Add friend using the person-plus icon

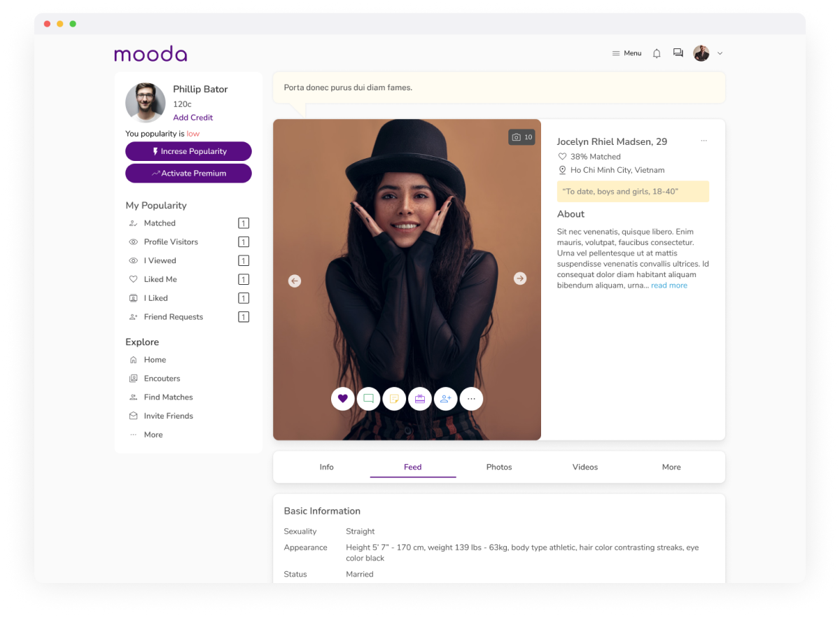(446, 399)
